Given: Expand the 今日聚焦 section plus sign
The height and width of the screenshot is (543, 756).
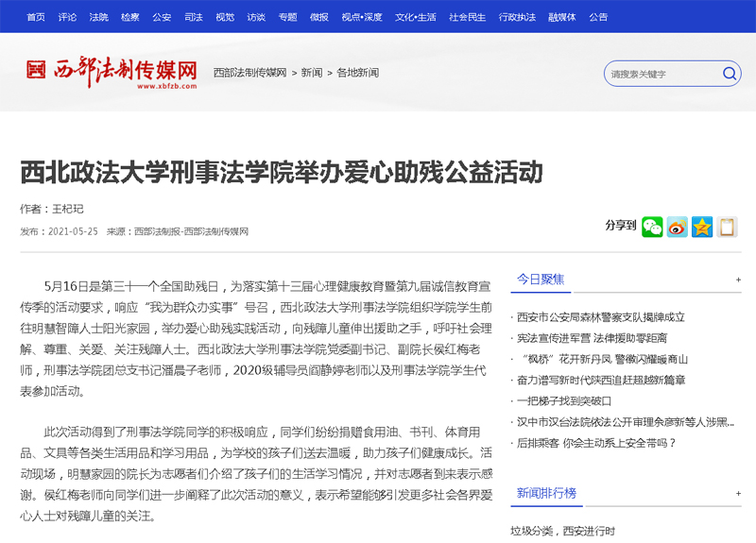Looking at the screenshot, I should (738, 280).
